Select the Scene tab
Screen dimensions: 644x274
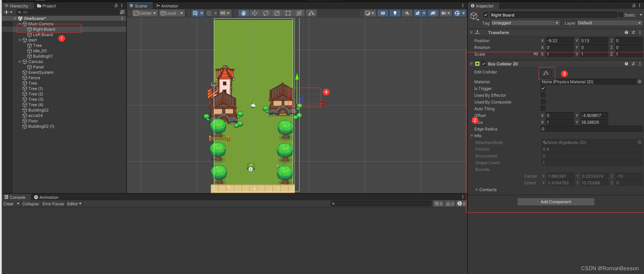pyautogui.click(x=138, y=6)
